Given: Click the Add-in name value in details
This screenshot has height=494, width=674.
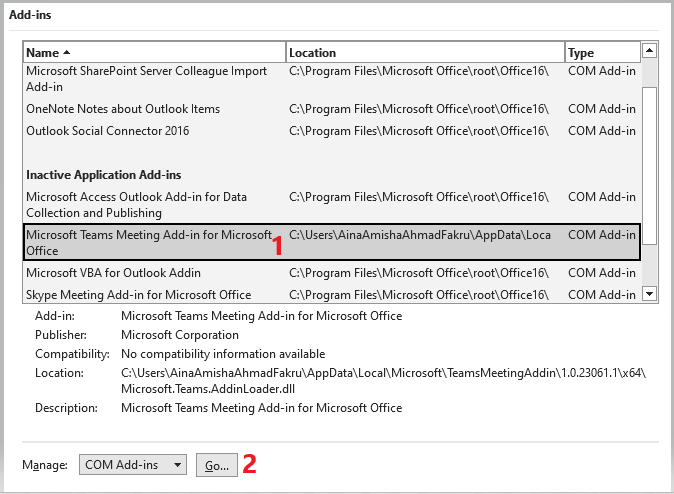Looking at the screenshot, I should 262,316.
